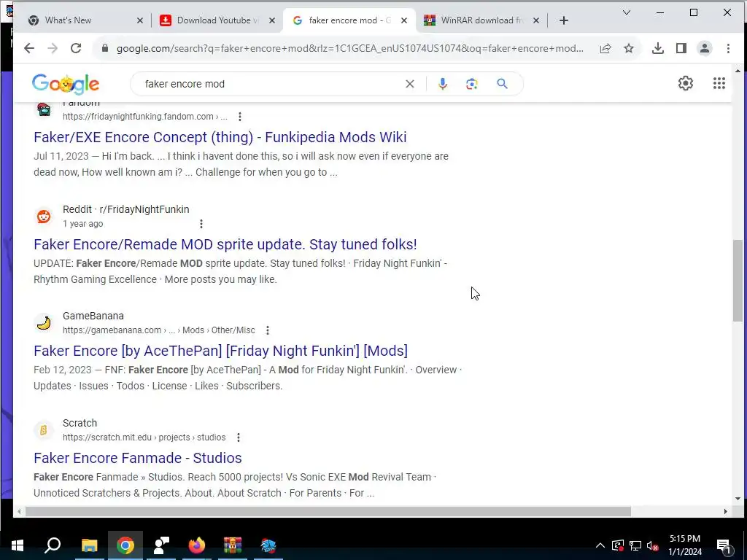
Task: Open File Explorer from taskbar
Action: coord(89,545)
